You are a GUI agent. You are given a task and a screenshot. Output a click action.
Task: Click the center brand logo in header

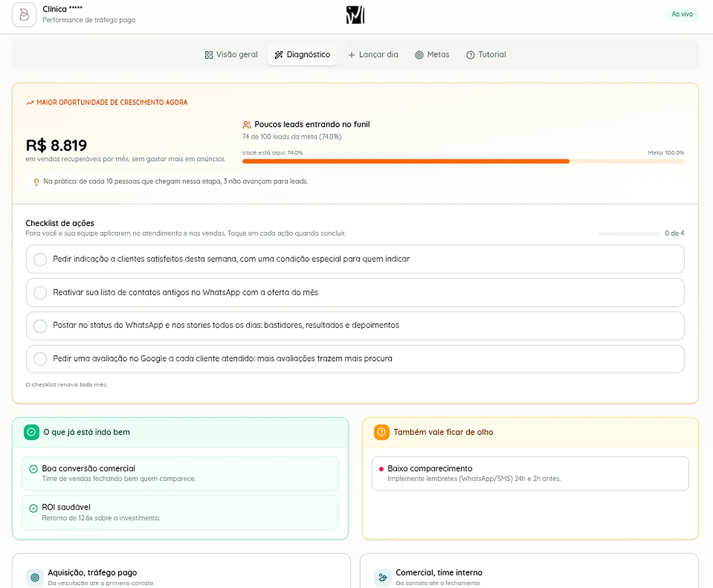tap(356, 15)
